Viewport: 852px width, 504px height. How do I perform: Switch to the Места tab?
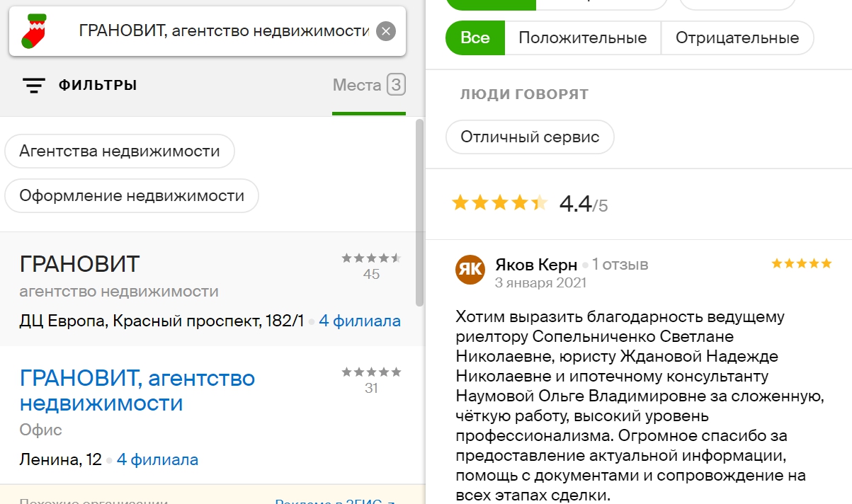(x=369, y=86)
